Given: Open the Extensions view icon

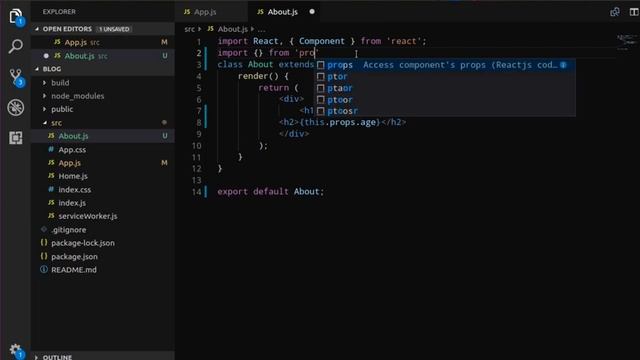Looking at the screenshot, I should pyautogui.click(x=16, y=138).
